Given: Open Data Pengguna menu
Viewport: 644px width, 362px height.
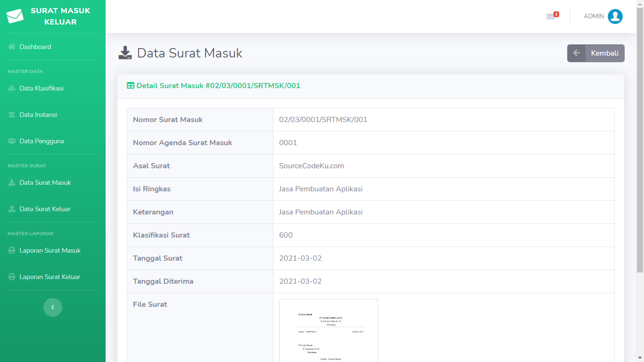Looking at the screenshot, I should coord(53,141).
